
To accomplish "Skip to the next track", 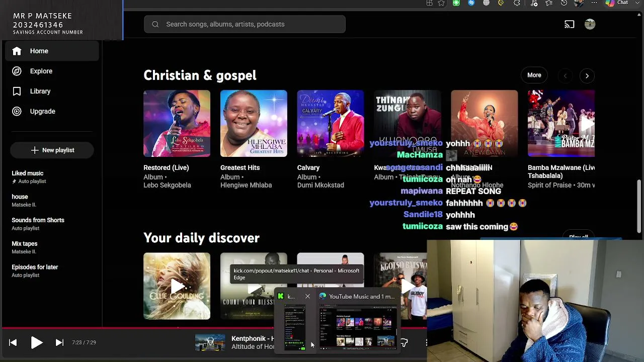I will click(59, 342).
